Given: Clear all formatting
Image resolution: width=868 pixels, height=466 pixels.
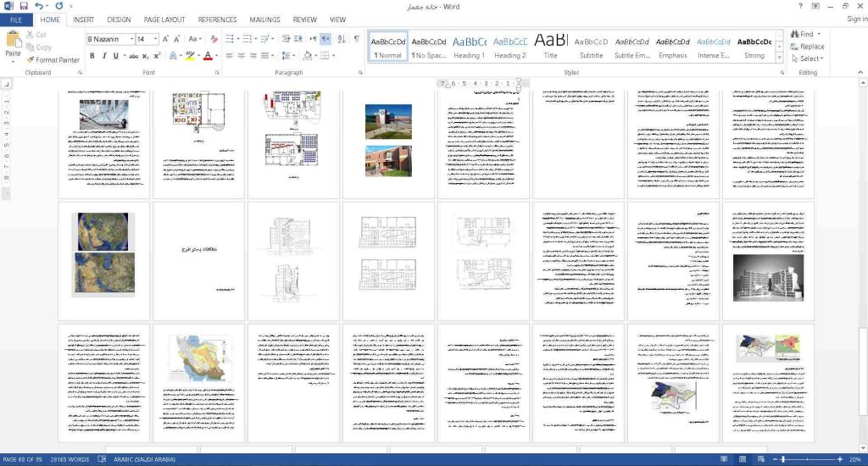Looking at the screenshot, I should (214, 39).
